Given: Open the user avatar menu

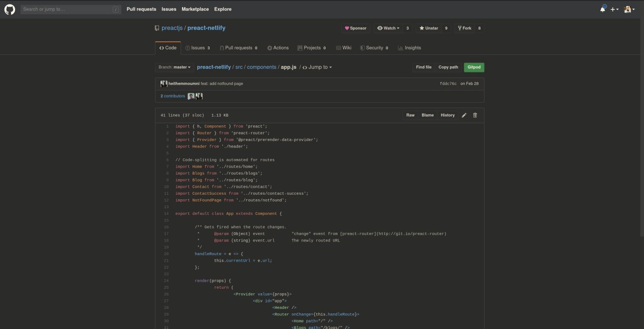Looking at the screenshot, I should coord(629,9).
